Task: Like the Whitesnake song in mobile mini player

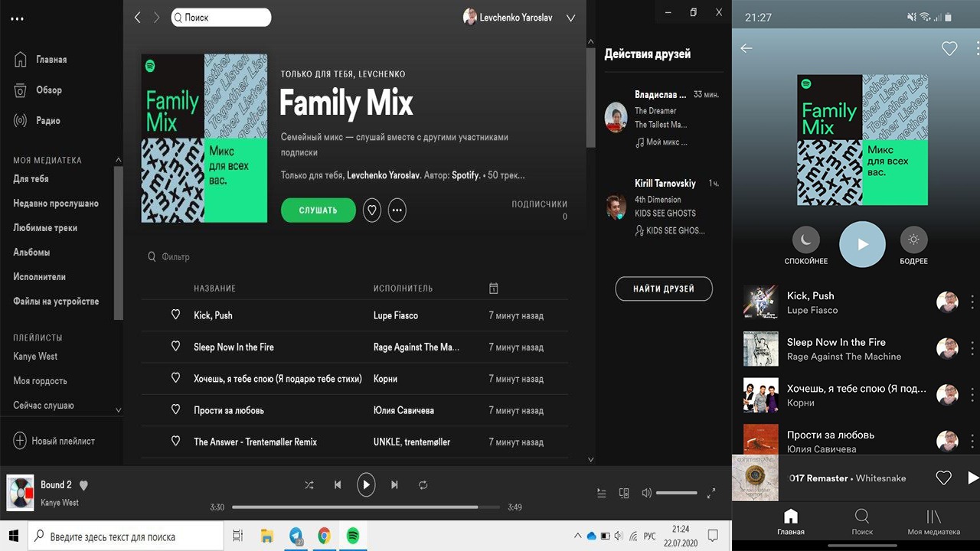Action: point(944,478)
